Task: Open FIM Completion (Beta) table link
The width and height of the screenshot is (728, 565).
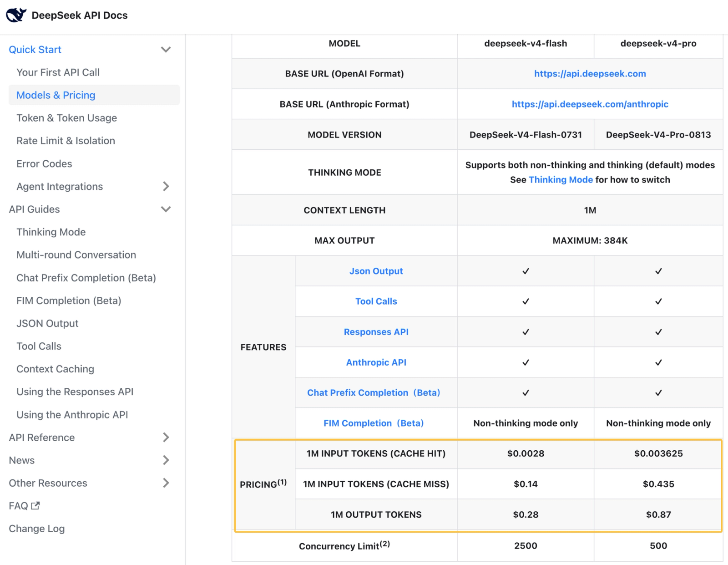Action: click(x=374, y=423)
